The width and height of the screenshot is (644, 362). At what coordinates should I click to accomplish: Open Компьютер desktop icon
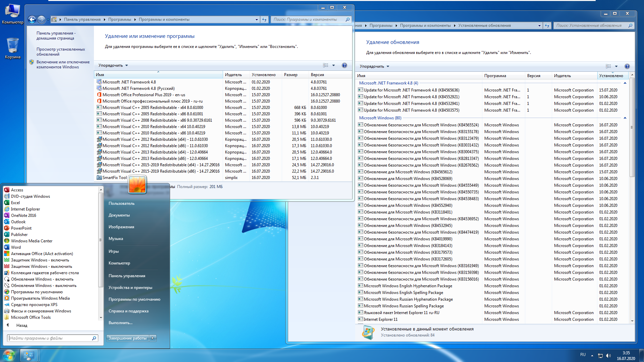pos(12,14)
